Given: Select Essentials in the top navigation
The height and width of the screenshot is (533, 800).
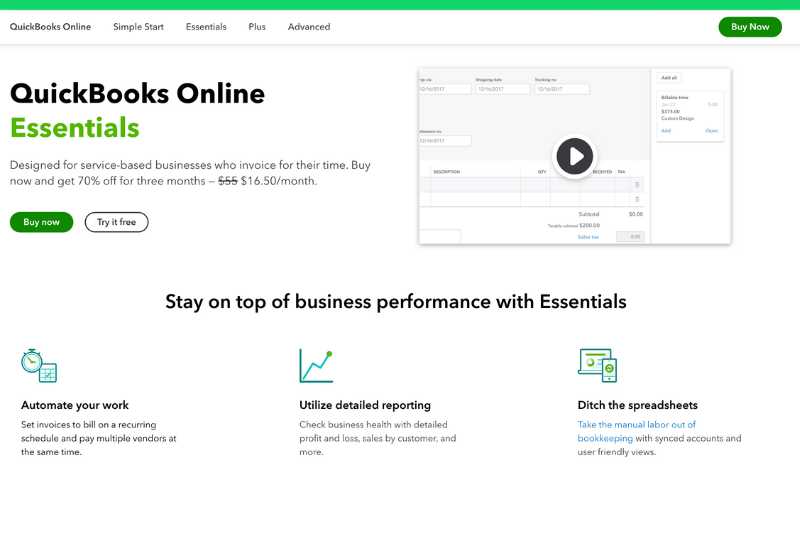Looking at the screenshot, I should pos(206,27).
